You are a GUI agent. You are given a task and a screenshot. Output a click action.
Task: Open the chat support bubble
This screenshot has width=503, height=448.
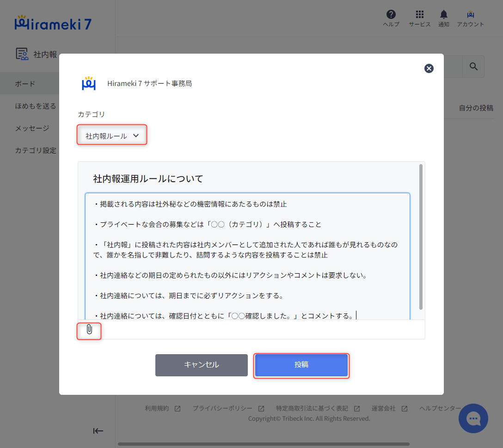473,418
